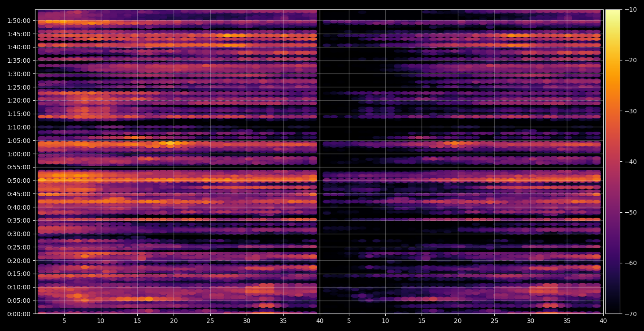Click the colorbar tick label −70
This screenshot has height=331, width=644.
click(631, 314)
